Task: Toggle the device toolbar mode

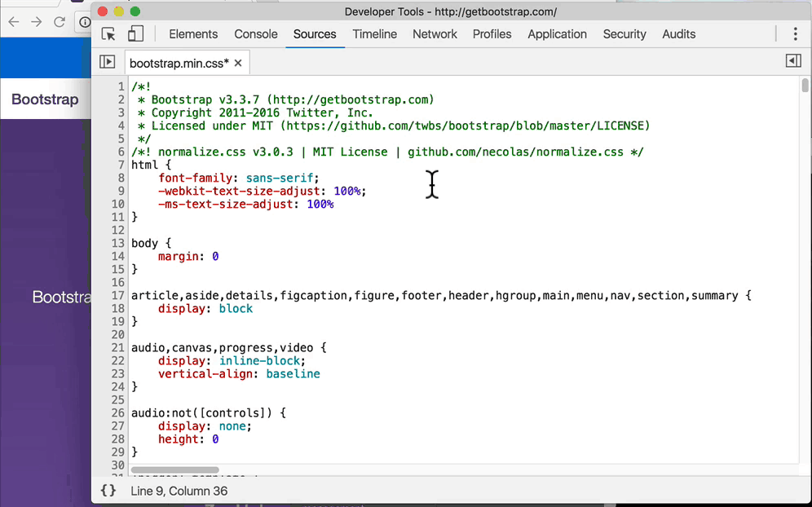Action: tap(135, 35)
